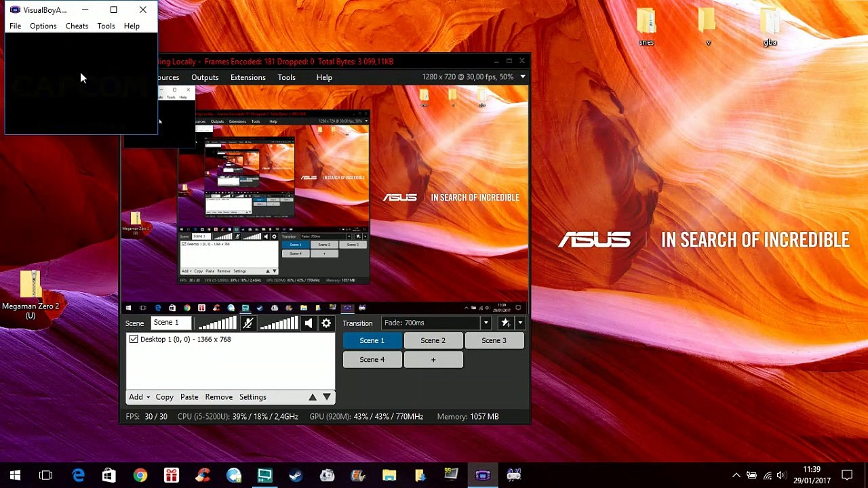Open CCleaner from taskbar
The image size is (868, 488).
(202, 475)
